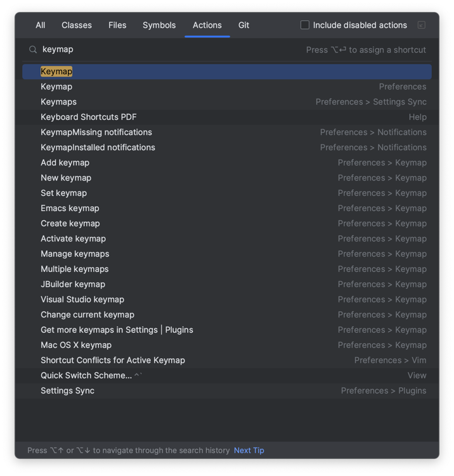Select the highlighted Keymap result
The width and height of the screenshot is (454, 476).
click(x=227, y=72)
